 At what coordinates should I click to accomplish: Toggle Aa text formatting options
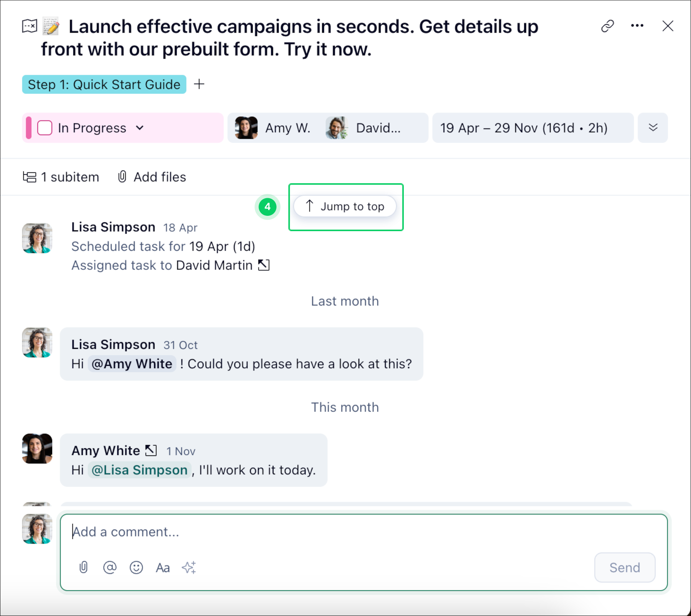coord(163,568)
